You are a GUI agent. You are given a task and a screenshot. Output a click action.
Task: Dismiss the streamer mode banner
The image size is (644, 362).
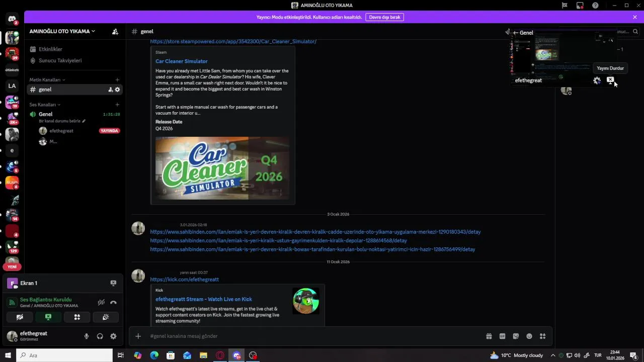click(635, 17)
